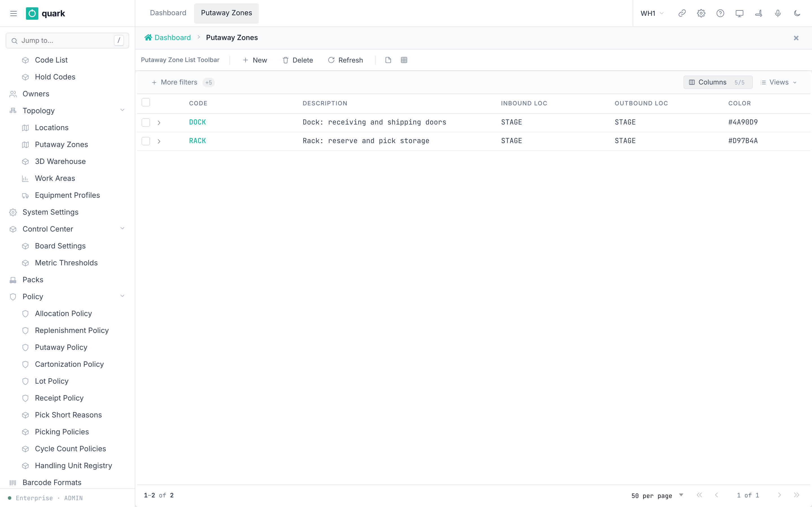Click the monitor display icon
The height and width of the screenshot is (507, 812).
pyautogui.click(x=739, y=14)
